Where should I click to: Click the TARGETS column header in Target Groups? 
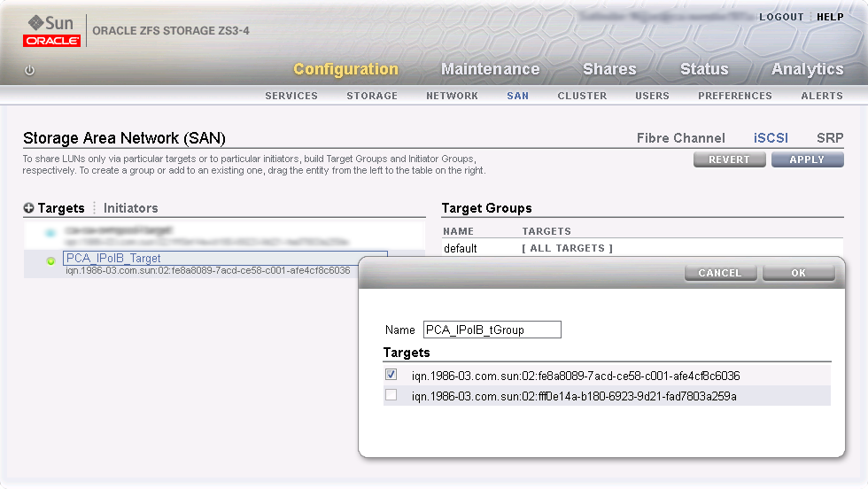[x=546, y=231]
